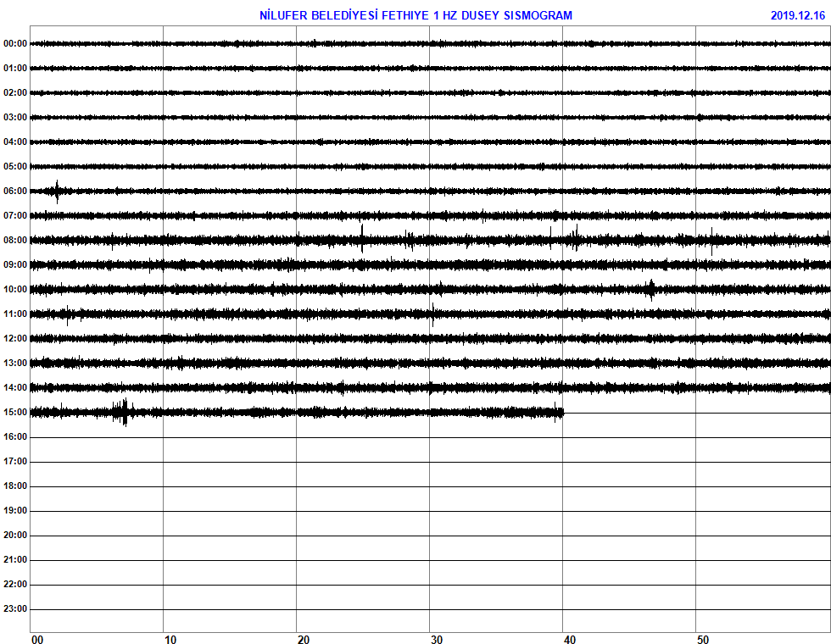Select the 14:00 hour label
831x644 pixels.
pyautogui.click(x=15, y=388)
